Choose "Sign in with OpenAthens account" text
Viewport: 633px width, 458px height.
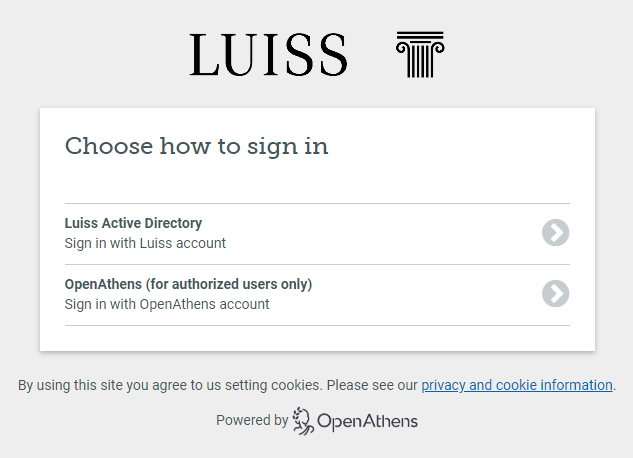click(167, 304)
